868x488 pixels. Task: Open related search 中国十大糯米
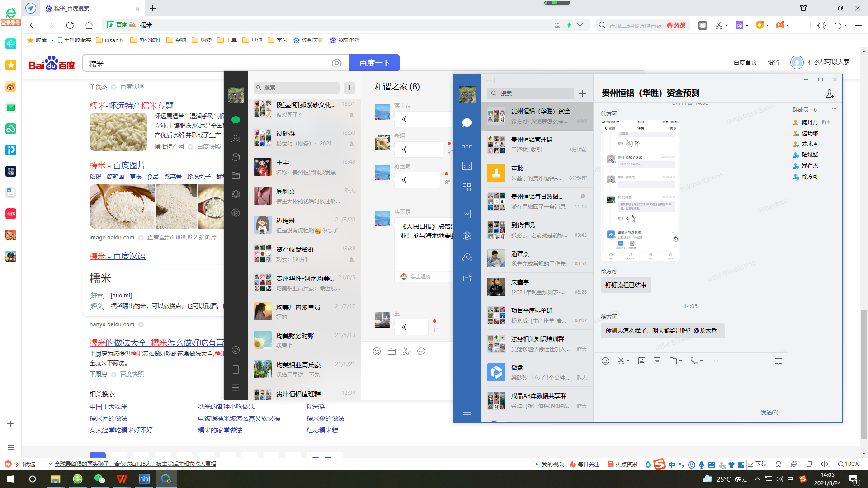click(108, 407)
